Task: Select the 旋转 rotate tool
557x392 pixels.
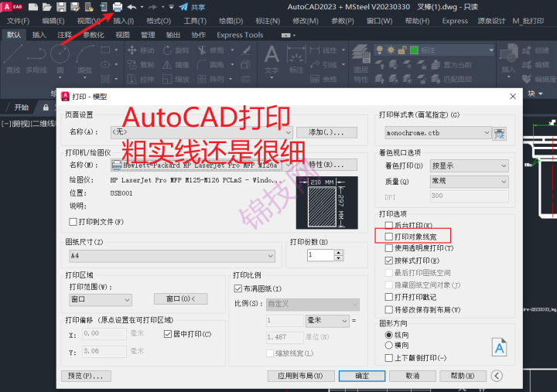Action: click(176, 50)
